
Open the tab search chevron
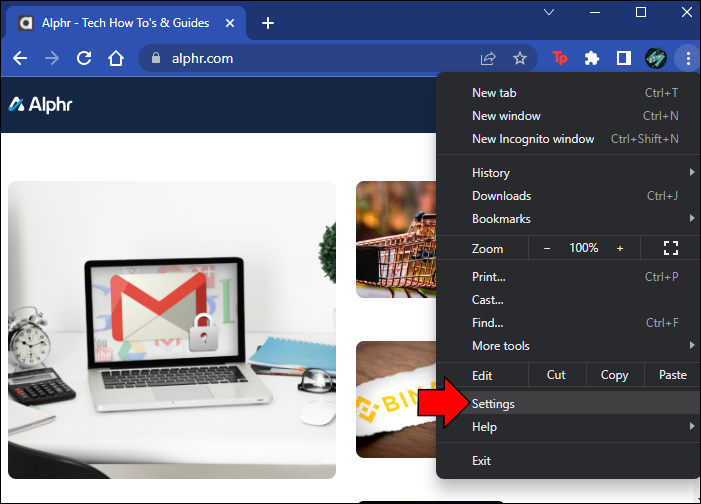pos(549,12)
